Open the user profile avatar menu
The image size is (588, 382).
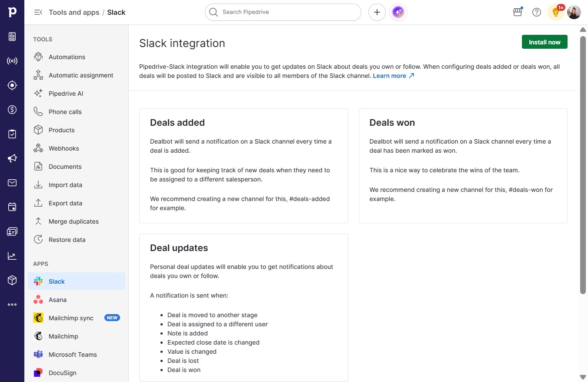(574, 12)
